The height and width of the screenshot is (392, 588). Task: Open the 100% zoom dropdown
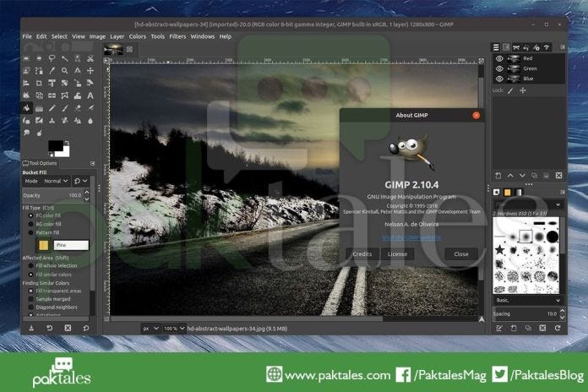[174, 329]
